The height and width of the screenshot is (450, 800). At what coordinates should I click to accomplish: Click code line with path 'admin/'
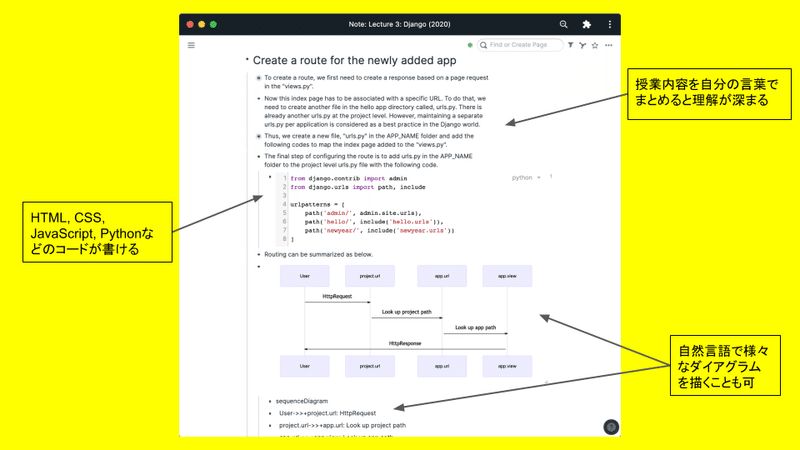[363, 213]
